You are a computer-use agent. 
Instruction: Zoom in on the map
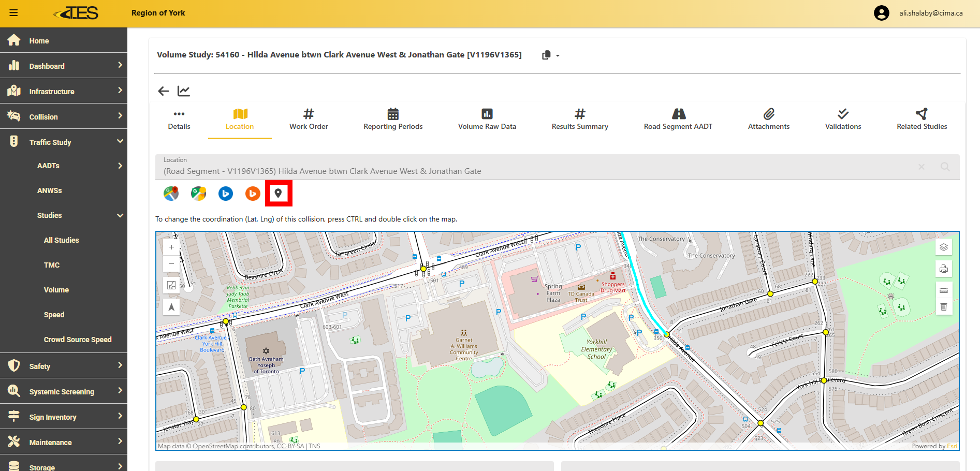tap(171, 247)
